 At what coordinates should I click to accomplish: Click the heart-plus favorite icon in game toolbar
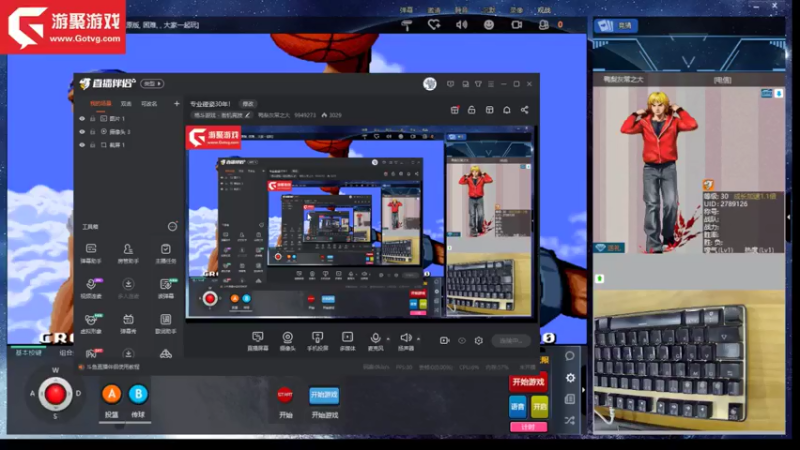434,24
